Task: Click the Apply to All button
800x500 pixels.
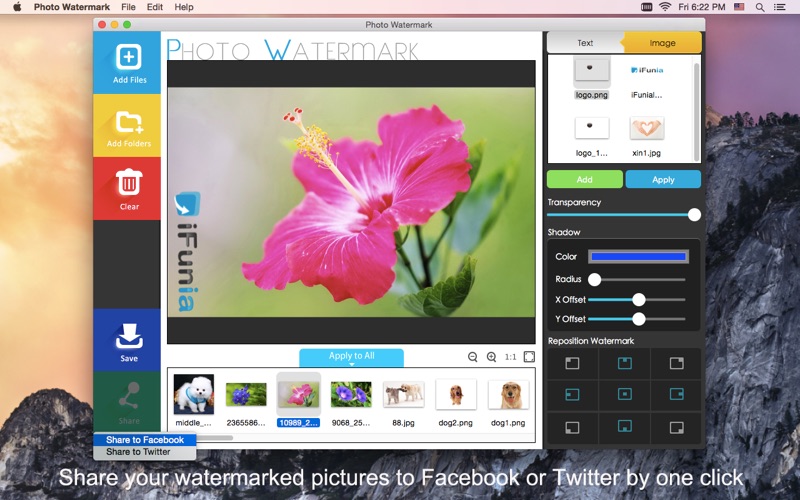Action: [x=352, y=357]
